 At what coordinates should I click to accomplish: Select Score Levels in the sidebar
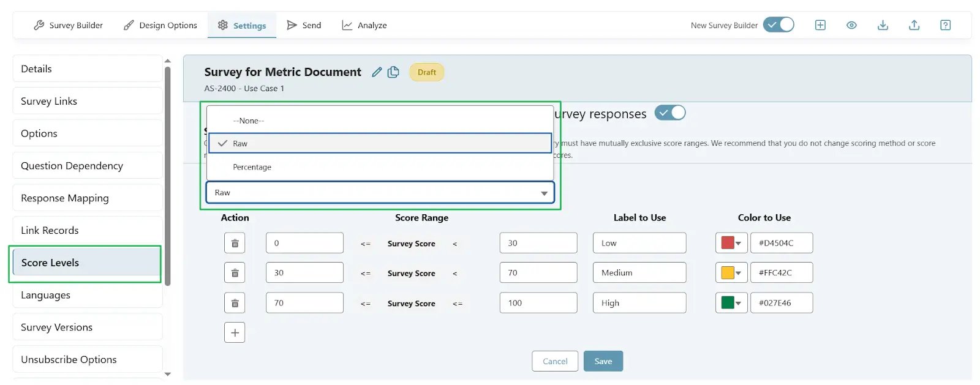coord(86,263)
